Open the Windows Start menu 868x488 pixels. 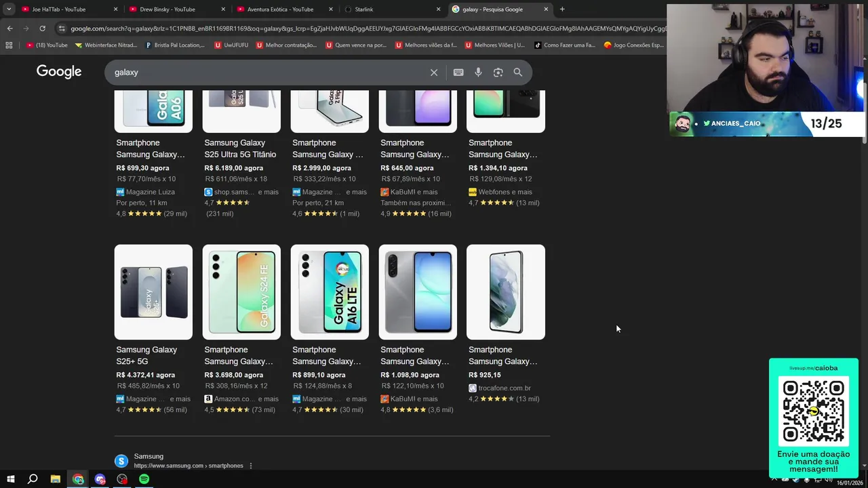click(10, 479)
